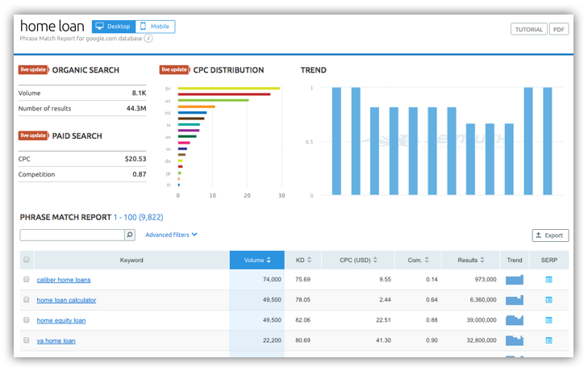Screen dimensions: 588x371
Task: Click the 75.69 KD cell
Action: click(x=303, y=280)
